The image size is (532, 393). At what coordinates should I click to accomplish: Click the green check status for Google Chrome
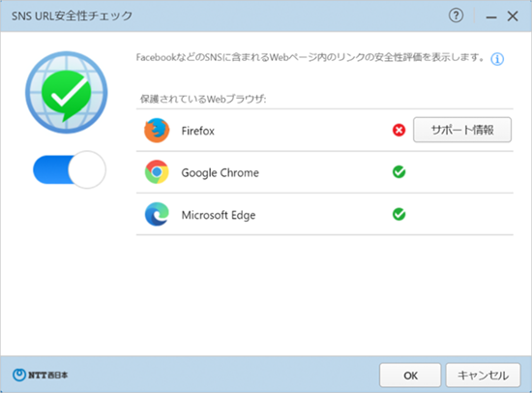[399, 172]
